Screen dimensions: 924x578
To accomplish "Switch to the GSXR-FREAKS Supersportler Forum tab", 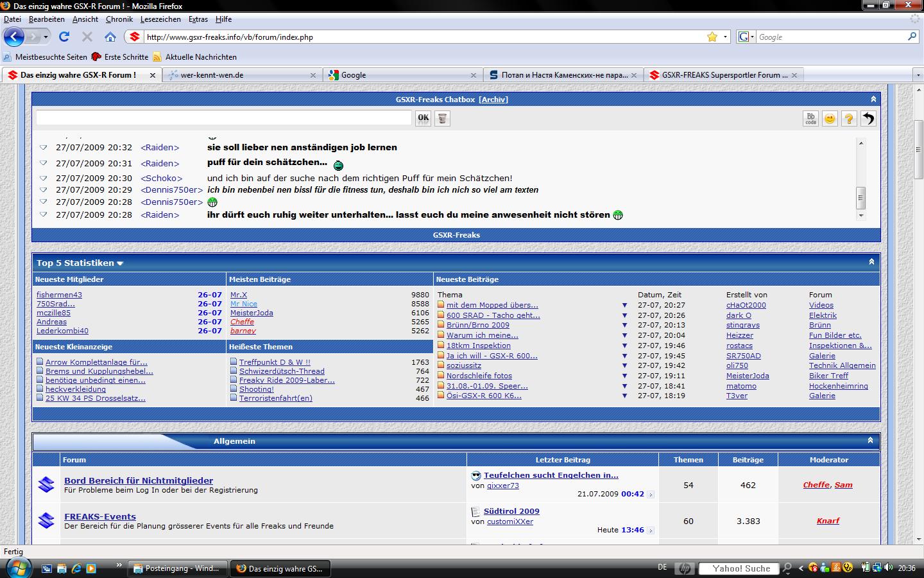I will coord(724,75).
